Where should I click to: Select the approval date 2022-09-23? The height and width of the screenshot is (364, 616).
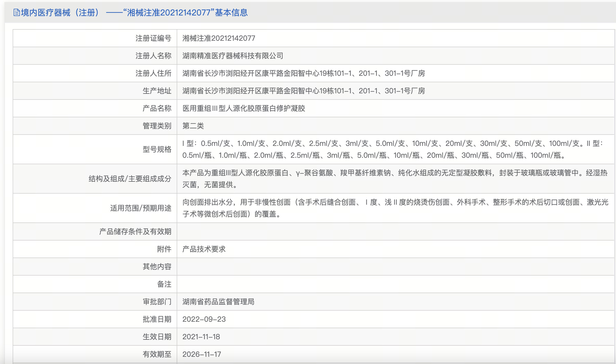(204, 319)
